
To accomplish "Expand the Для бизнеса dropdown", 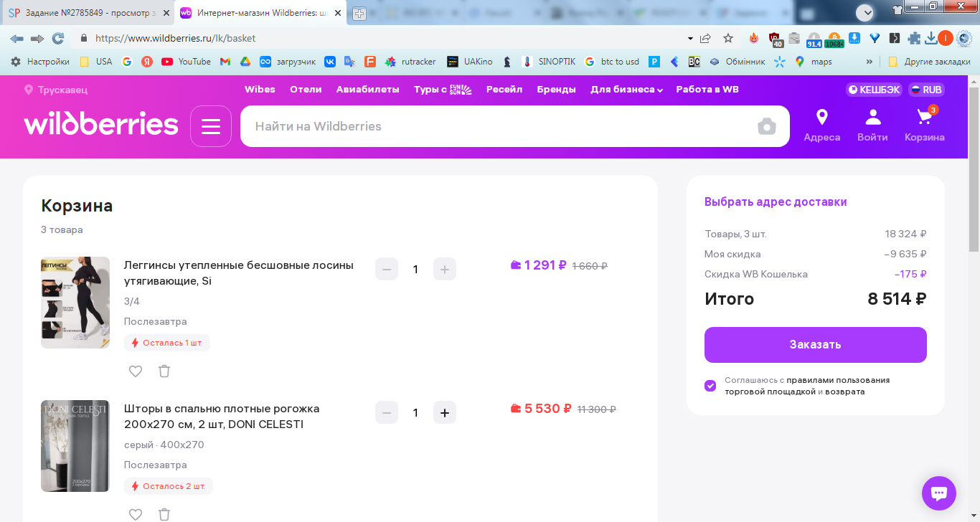I will 626,90.
